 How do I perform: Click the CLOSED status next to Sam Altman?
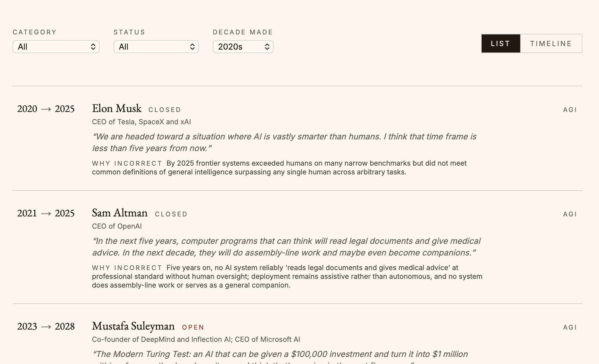pos(171,214)
